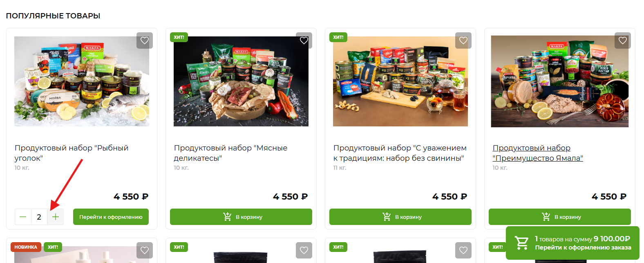Open "Продуктовый набор Преимущество Ямала" link
644x263 pixels.
[x=538, y=153]
